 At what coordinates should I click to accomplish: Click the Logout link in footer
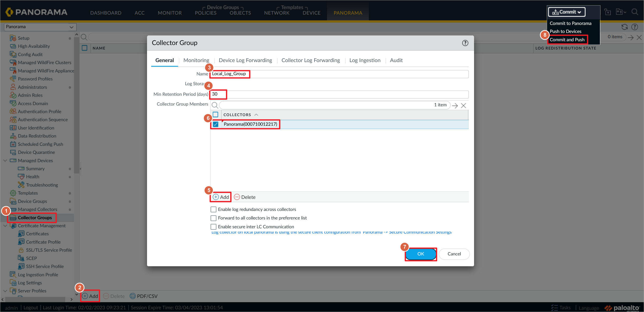point(31,308)
